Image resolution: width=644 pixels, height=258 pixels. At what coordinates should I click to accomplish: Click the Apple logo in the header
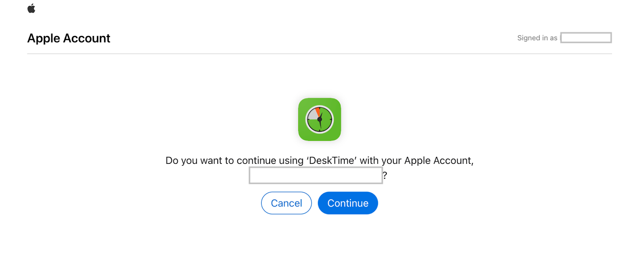point(31,8)
